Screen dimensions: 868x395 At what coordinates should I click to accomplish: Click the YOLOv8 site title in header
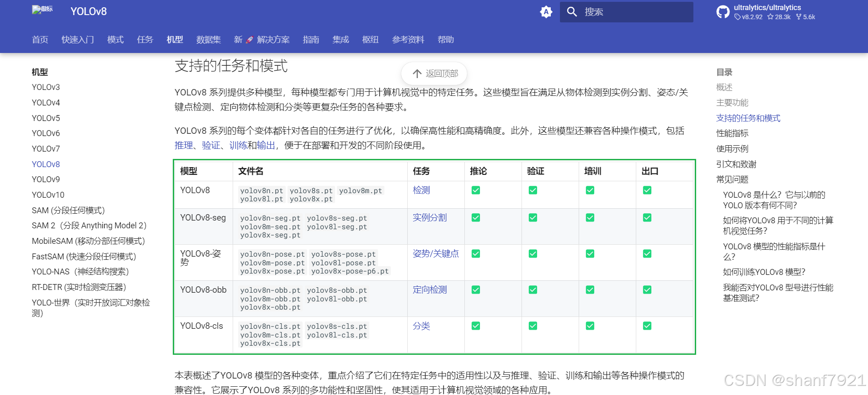pyautogui.click(x=88, y=12)
